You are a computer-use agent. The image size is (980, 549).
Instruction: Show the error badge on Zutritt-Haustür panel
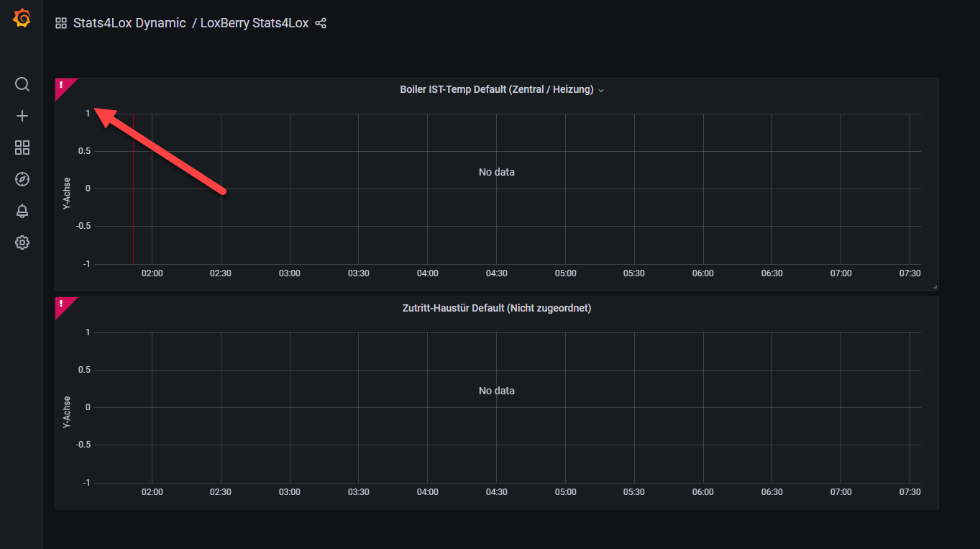coord(63,304)
